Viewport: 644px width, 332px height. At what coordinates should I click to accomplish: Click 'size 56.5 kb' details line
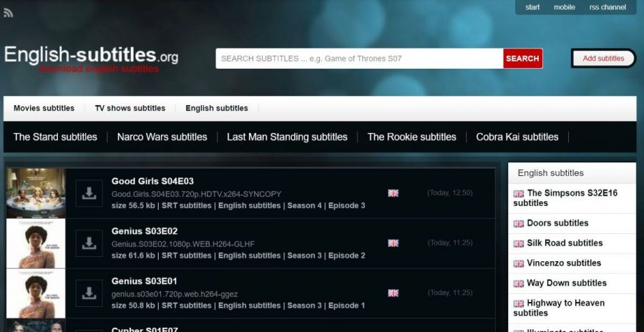(238, 205)
